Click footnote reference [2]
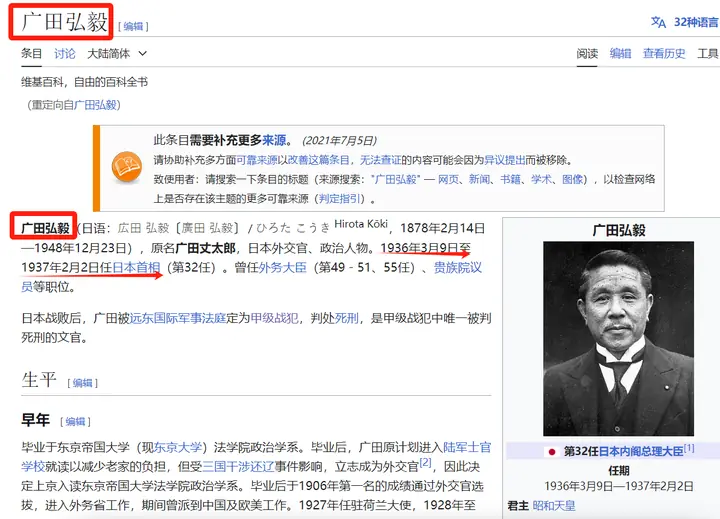Image resolution: width=720 pixels, height=519 pixels. (x=426, y=463)
